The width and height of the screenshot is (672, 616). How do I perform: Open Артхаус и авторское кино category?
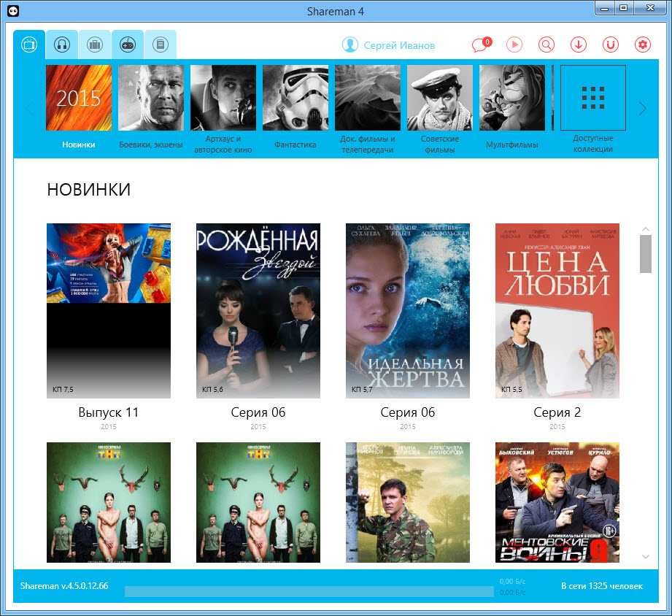point(223,98)
